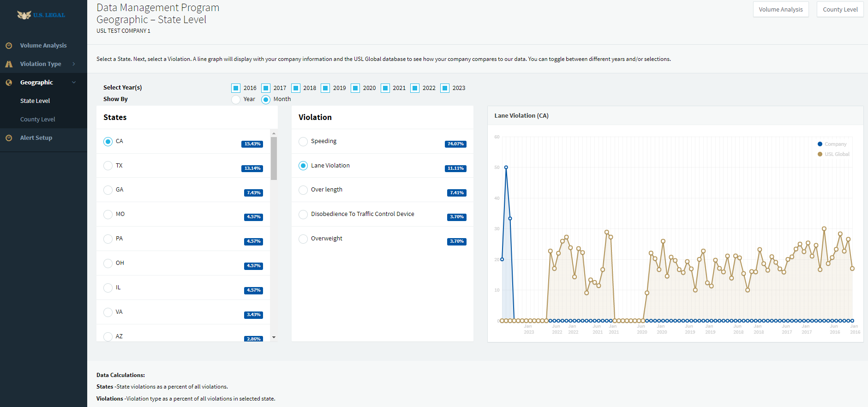Click the states list scrollbar thumb

tap(274, 158)
